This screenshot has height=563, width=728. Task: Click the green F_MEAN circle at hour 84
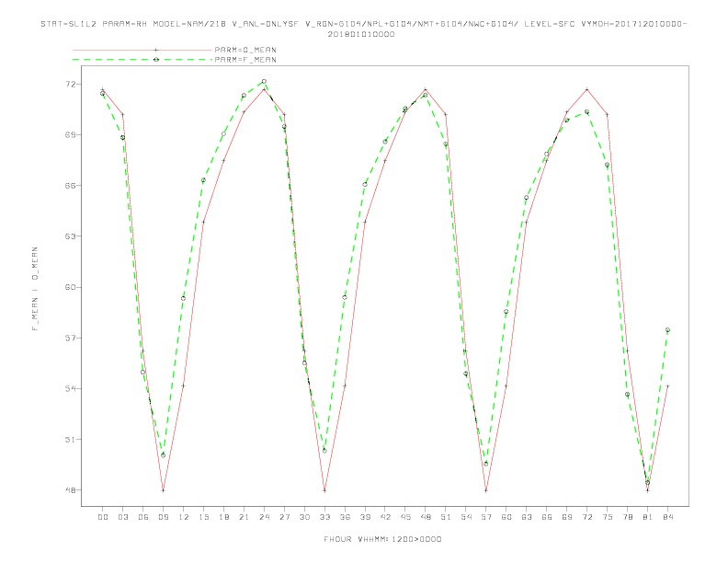tap(667, 330)
